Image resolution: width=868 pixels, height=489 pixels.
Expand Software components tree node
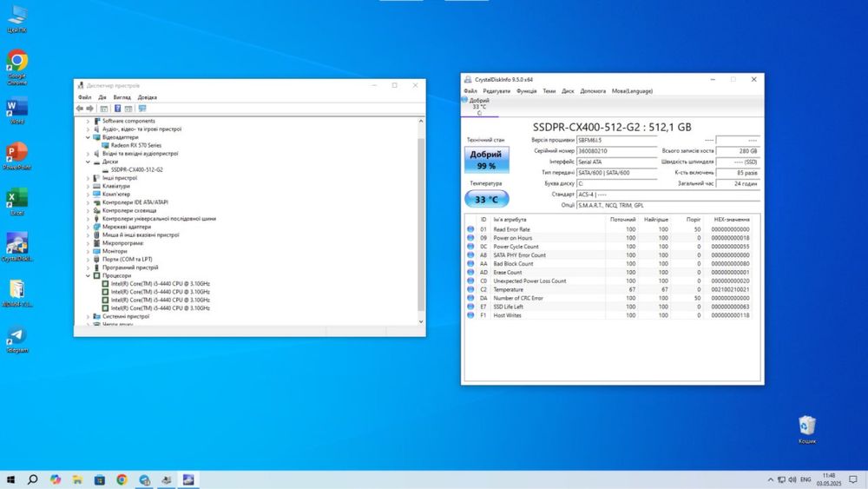click(88, 121)
